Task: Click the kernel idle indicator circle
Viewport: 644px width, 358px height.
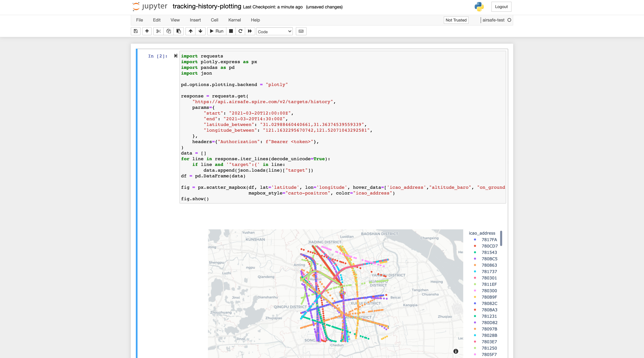Action: [x=509, y=20]
